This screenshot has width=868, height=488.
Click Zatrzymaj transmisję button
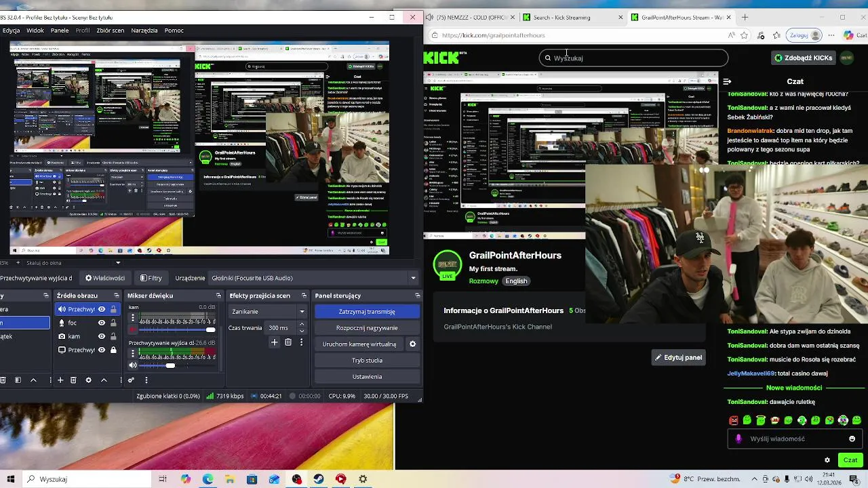coord(367,312)
